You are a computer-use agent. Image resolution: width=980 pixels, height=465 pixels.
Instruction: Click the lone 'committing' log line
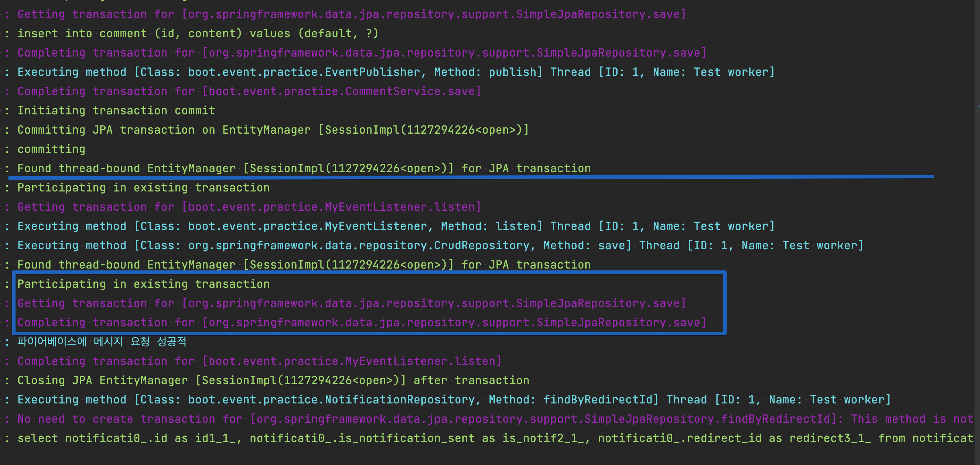(51, 149)
